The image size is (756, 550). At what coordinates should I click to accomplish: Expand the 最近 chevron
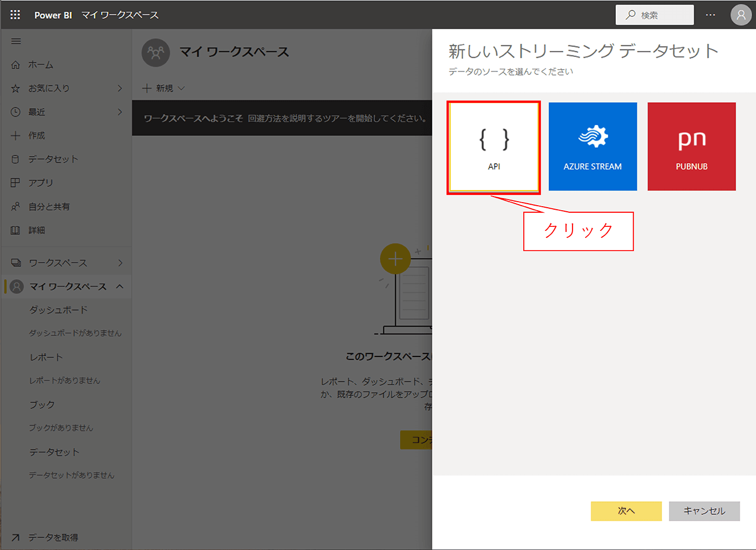(120, 112)
